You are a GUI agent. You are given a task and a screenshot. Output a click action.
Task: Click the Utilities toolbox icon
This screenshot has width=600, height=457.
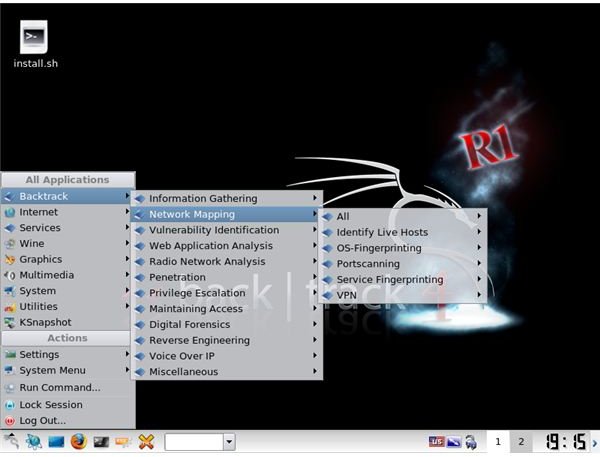point(10,307)
